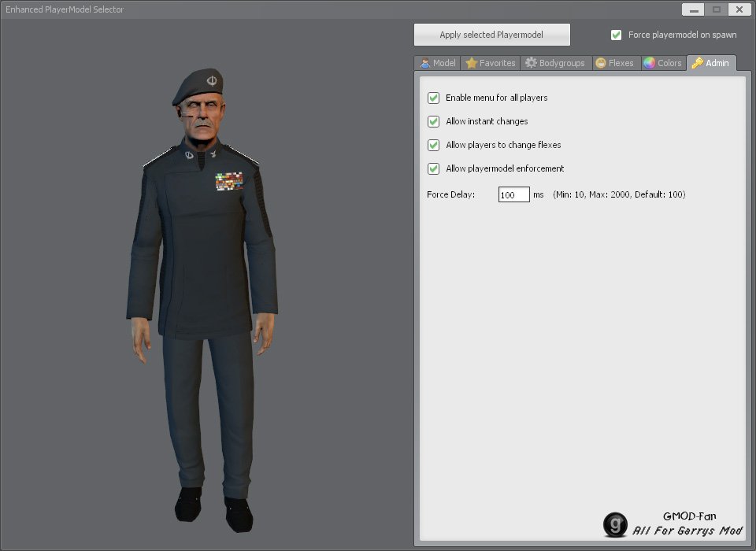Click Apply selected Playermodel button

pos(491,35)
